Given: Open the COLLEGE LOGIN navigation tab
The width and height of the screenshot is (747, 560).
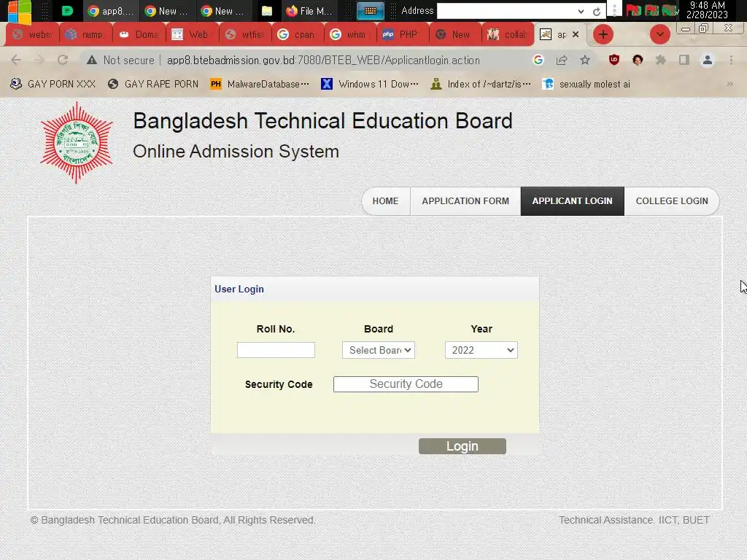Looking at the screenshot, I should coord(672,201).
